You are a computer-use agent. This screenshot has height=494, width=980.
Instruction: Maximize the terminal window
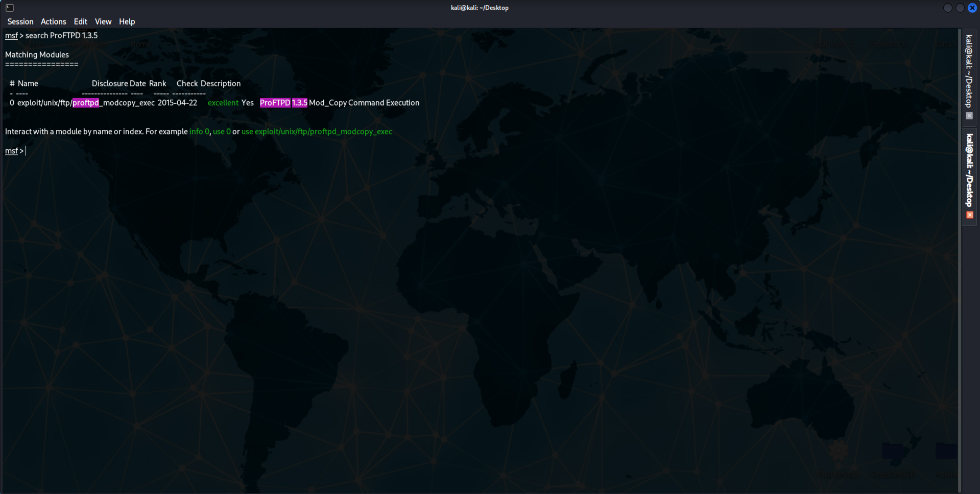(x=960, y=8)
